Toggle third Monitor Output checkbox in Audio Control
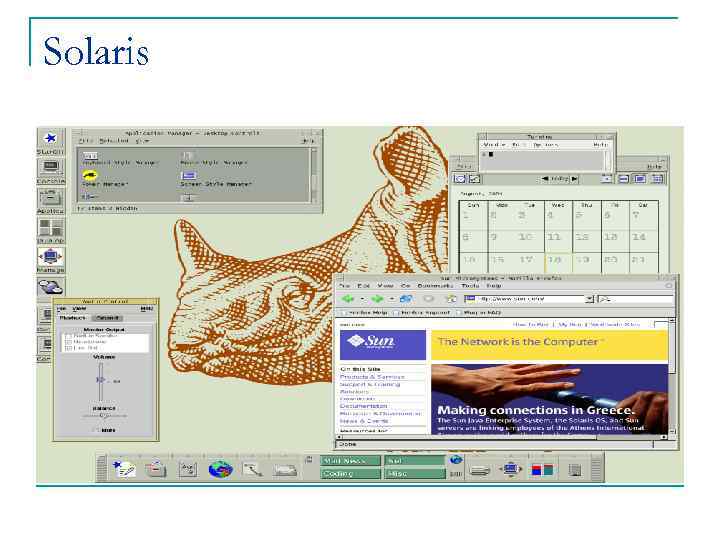 pyautogui.click(x=69, y=348)
